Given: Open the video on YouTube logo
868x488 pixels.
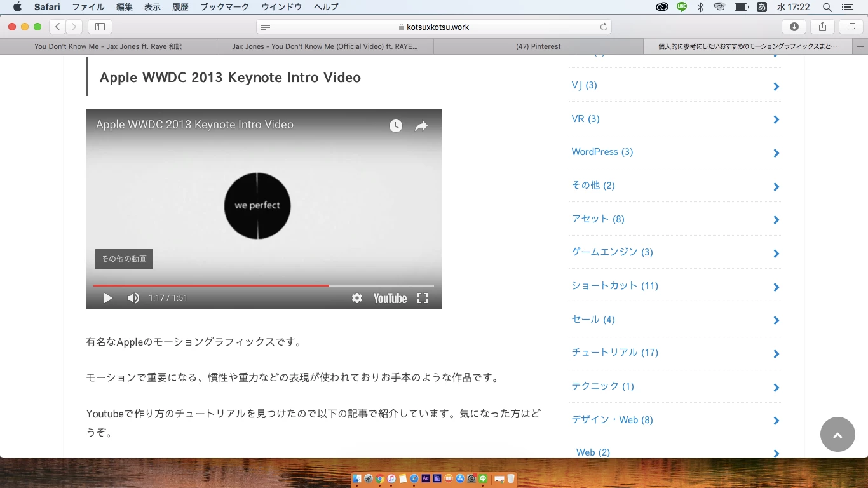Looking at the screenshot, I should pyautogui.click(x=390, y=298).
